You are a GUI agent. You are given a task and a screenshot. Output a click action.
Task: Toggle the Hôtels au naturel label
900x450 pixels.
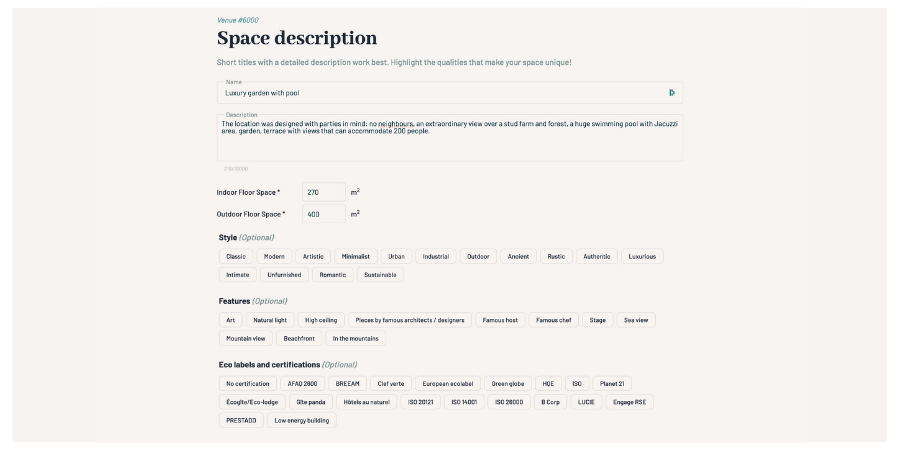tap(367, 402)
